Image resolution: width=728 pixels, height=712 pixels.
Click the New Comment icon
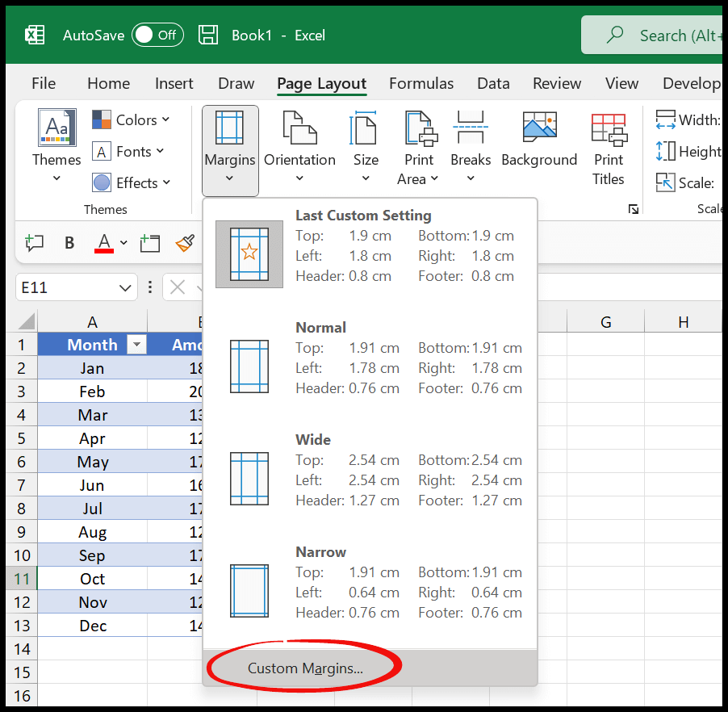coord(34,243)
